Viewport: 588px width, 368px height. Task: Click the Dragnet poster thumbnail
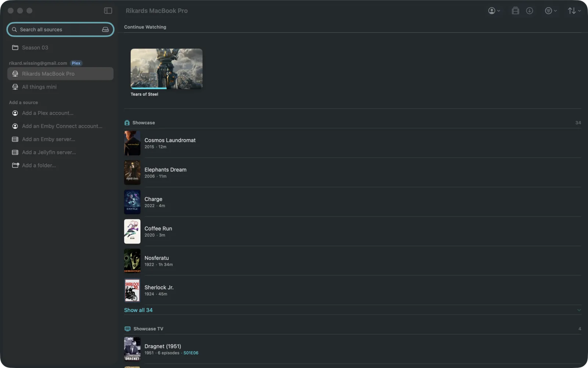click(132, 349)
